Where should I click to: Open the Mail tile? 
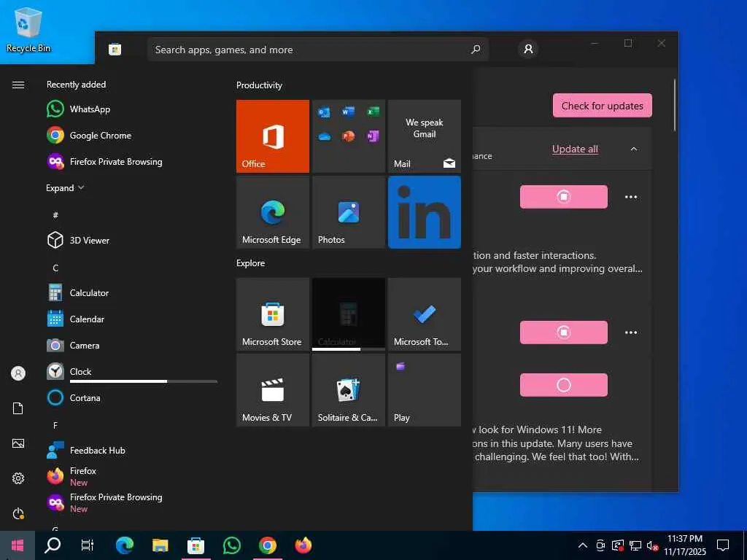tap(424, 136)
